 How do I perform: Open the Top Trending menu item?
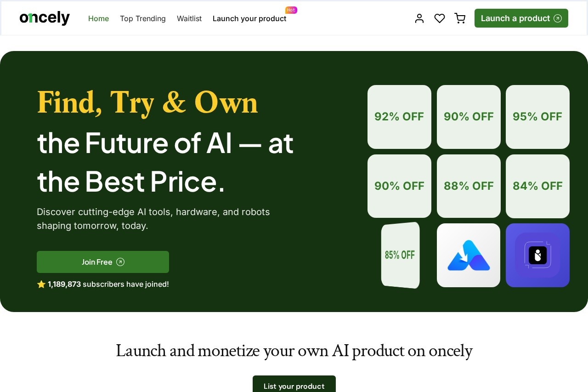pyautogui.click(x=143, y=19)
